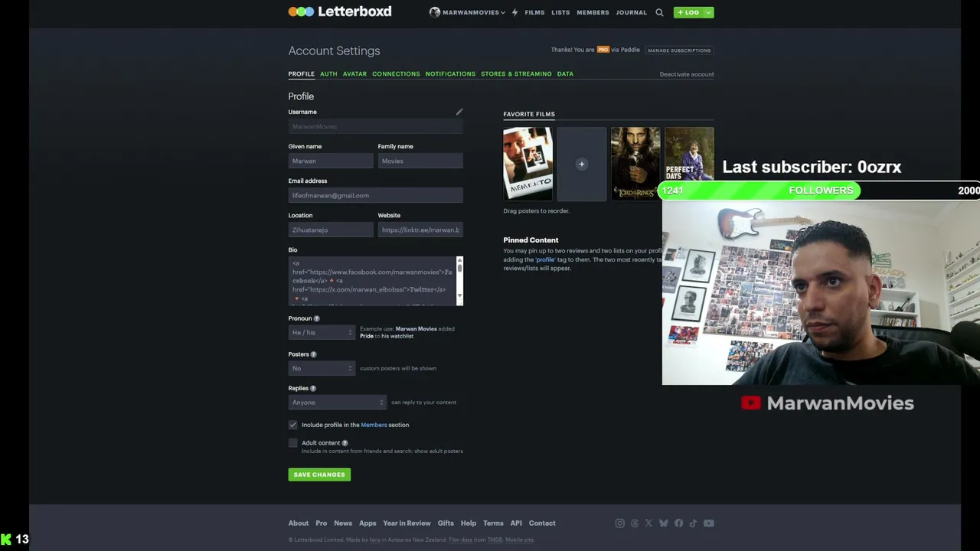Click the help icon next to Adult content
This screenshot has width=980, height=551.
[x=345, y=443]
